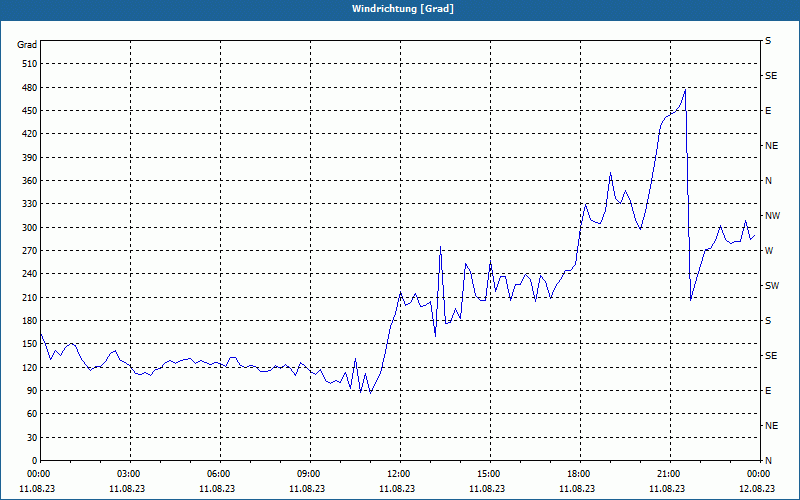Screen dimensions: 800x500
Task: Click date 11.08.23 below 12:00
Action: tap(397, 488)
